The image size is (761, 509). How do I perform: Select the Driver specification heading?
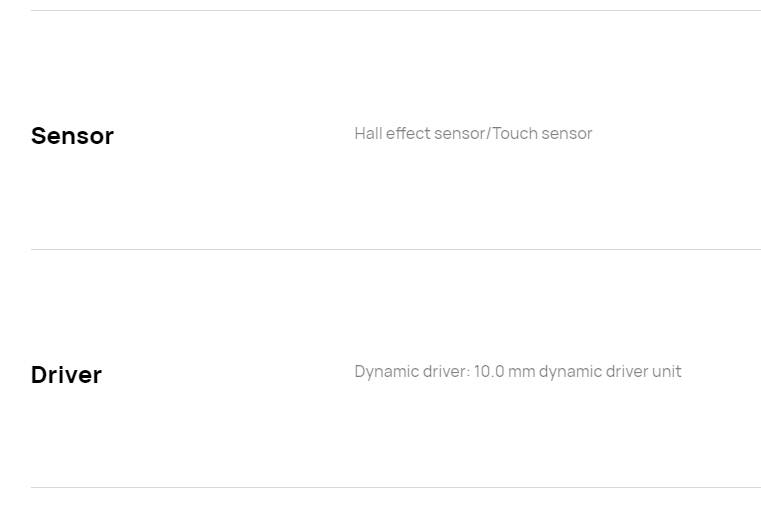(66, 375)
